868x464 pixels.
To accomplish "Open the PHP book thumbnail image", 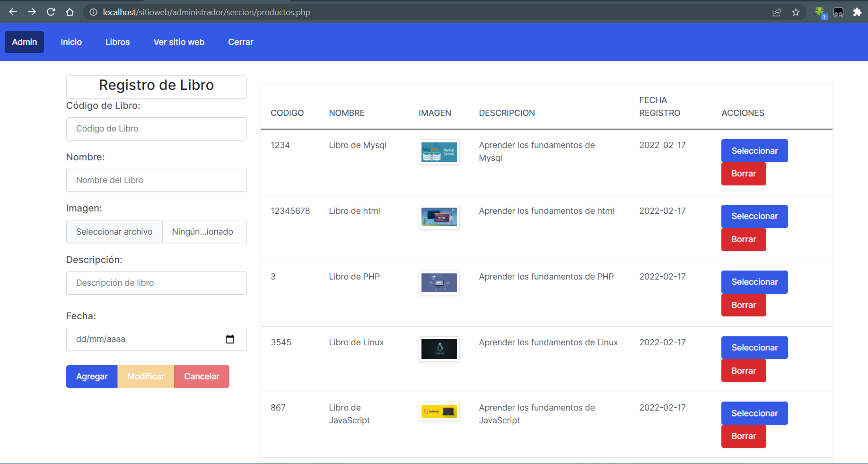I will pyautogui.click(x=439, y=283).
